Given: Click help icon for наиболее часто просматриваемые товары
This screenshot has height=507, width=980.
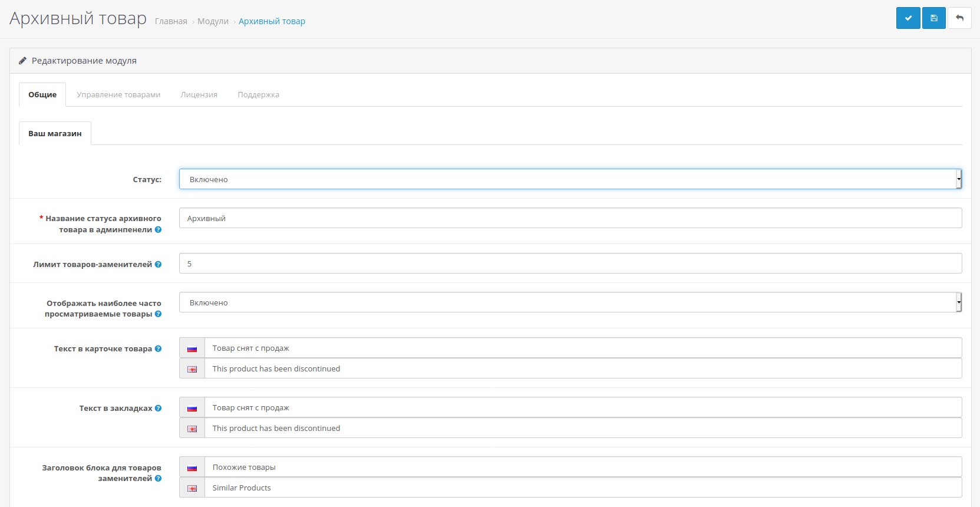Looking at the screenshot, I should (x=158, y=314).
